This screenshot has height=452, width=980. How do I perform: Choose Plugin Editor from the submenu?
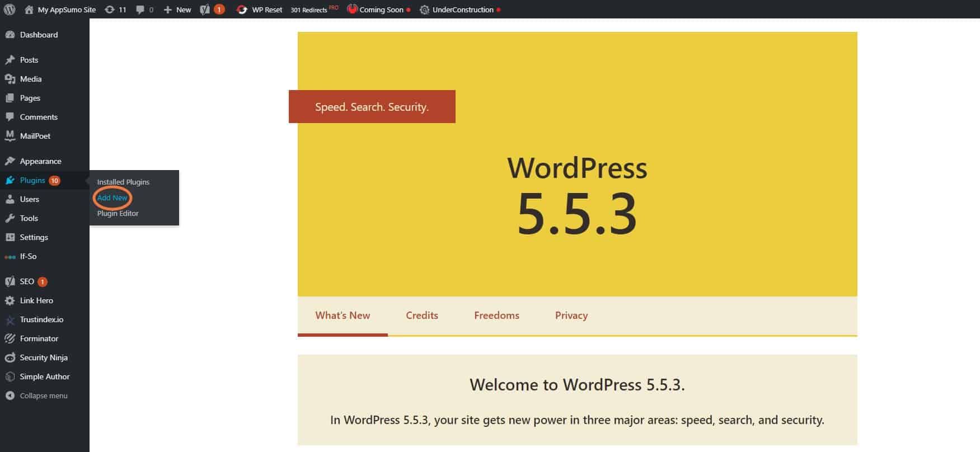tap(118, 213)
